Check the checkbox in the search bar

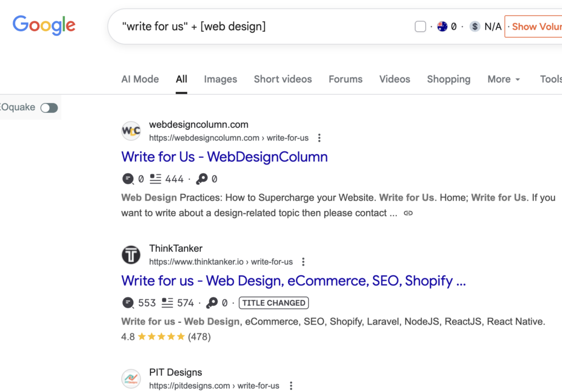tap(420, 26)
